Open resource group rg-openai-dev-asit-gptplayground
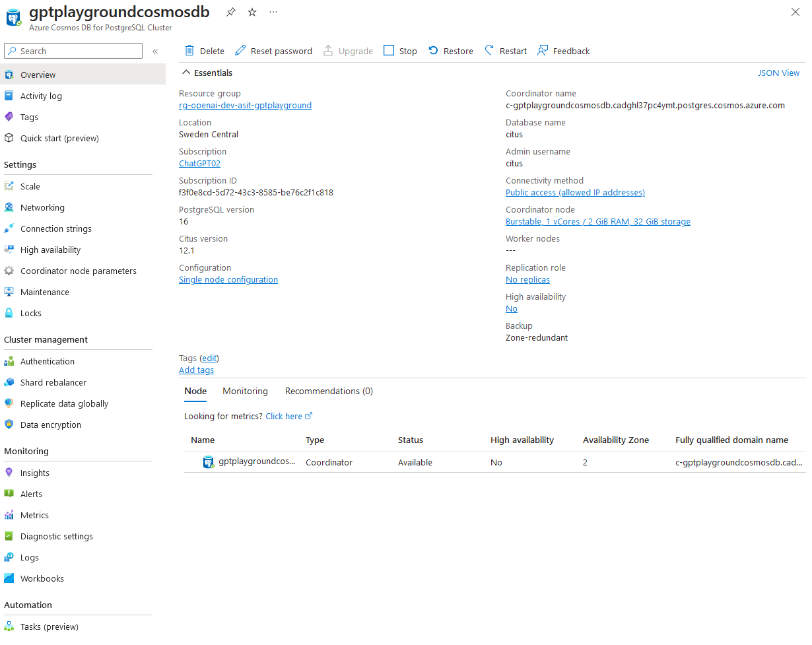812x645 pixels. (245, 105)
